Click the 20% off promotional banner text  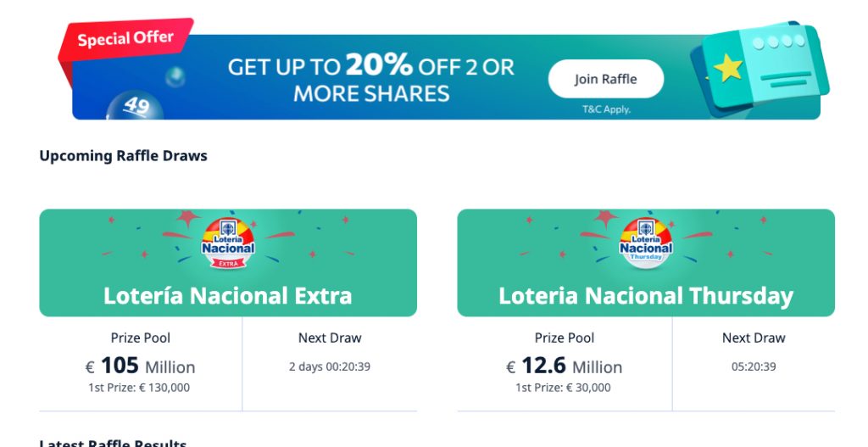click(x=371, y=79)
